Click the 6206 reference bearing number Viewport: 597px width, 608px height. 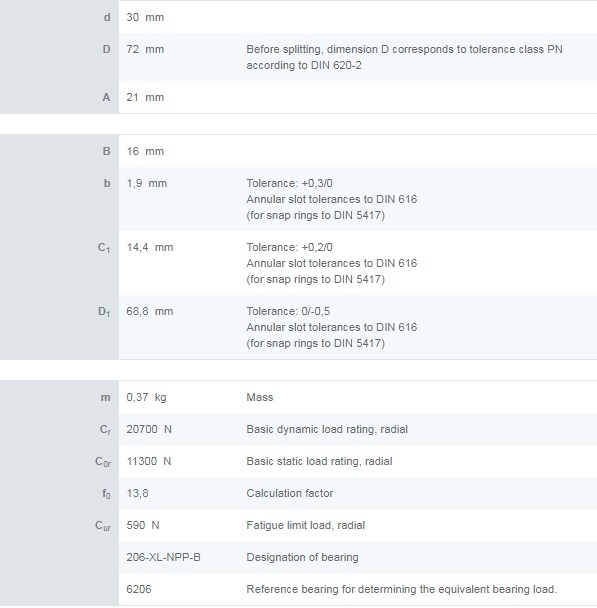coord(139,589)
